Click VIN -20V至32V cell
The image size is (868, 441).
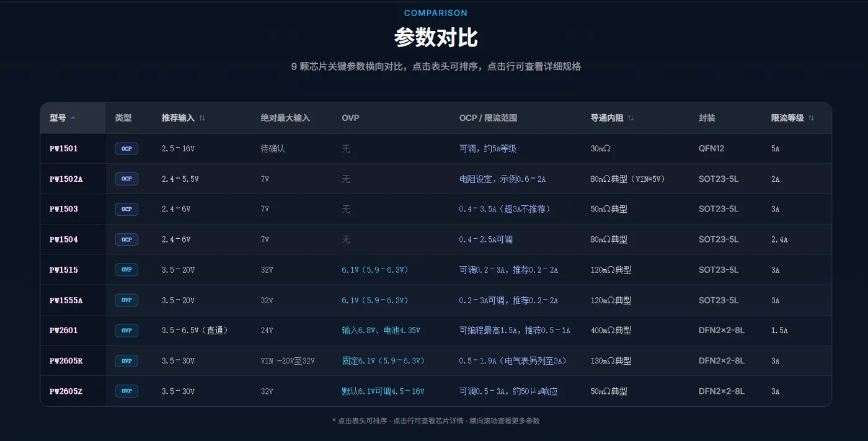(x=288, y=361)
